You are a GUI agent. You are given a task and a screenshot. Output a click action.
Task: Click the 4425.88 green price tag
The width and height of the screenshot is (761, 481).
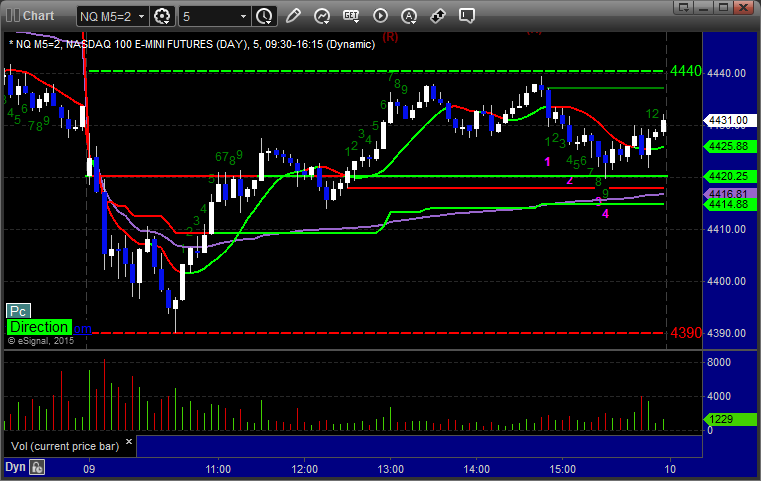pos(729,146)
